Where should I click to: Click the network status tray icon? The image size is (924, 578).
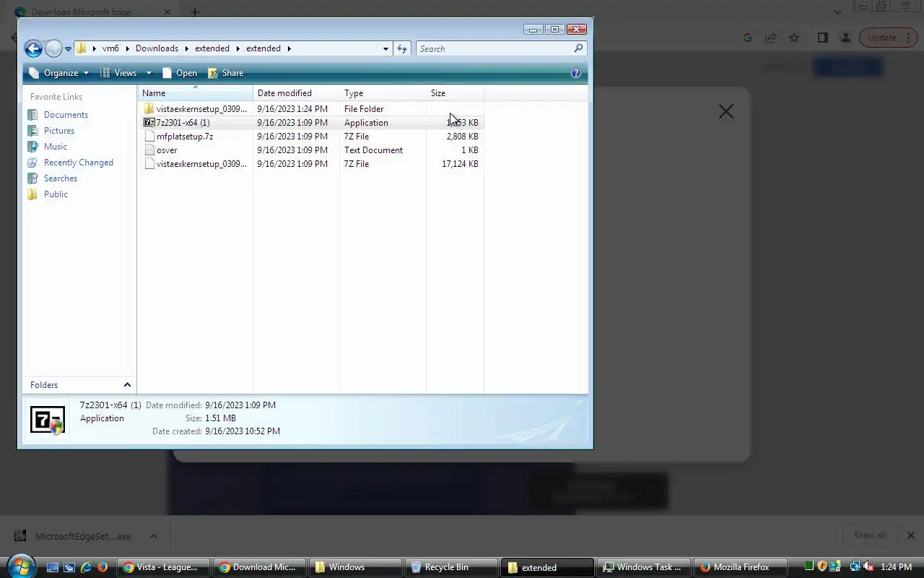tap(855, 567)
